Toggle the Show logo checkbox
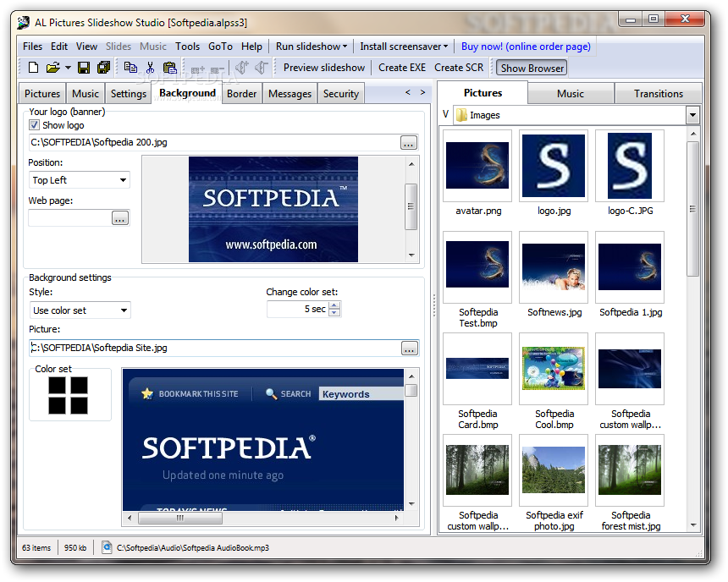 pos(34,125)
